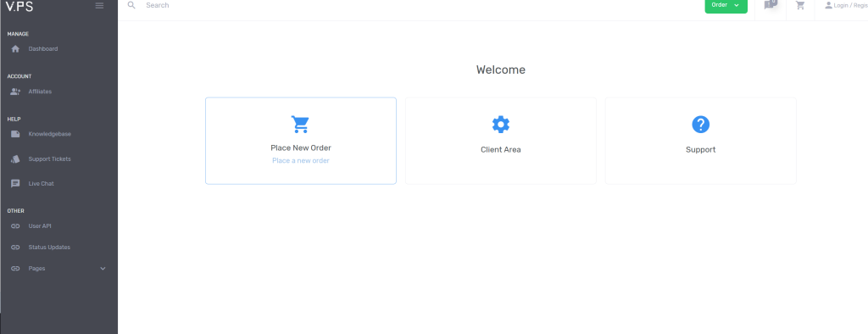Click the Support Tickets icon
This screenshot has width=868, height=334.
pos(15,159)
